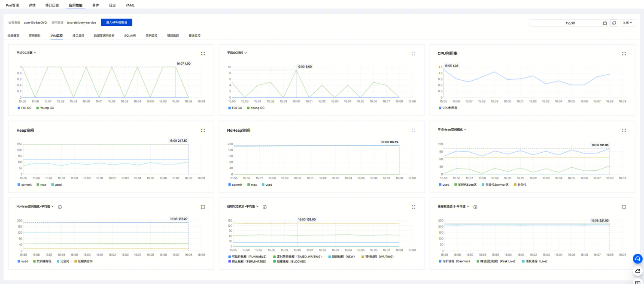The height and width of the screenshot is (284, 644).
Task: Click the CPU利用率 chart title
Action: click(447, 54)
